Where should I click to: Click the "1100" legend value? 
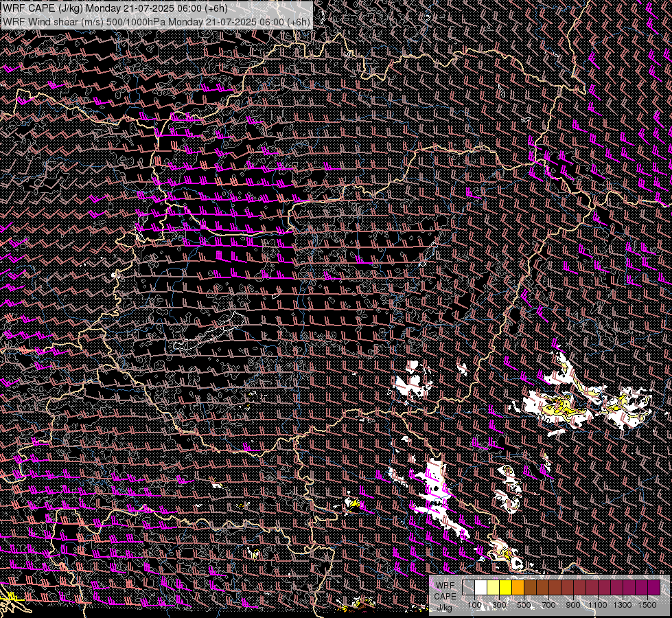[598, 605]
